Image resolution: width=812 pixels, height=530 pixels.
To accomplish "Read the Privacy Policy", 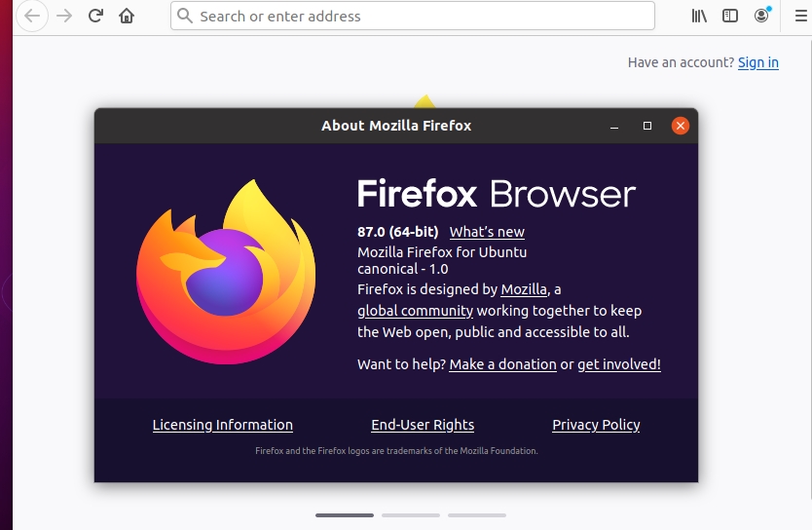I will tap(596, 425).
